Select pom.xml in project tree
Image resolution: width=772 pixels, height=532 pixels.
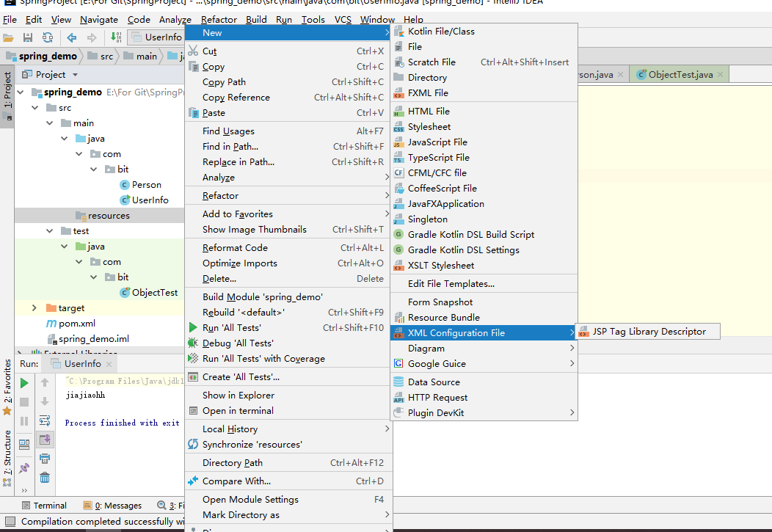click(x=71, y=324)
